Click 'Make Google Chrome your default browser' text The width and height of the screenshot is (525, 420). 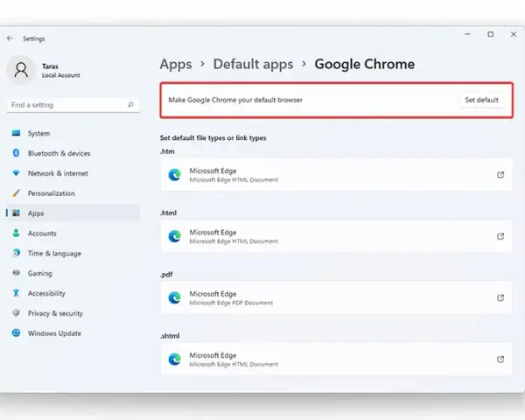235,100
